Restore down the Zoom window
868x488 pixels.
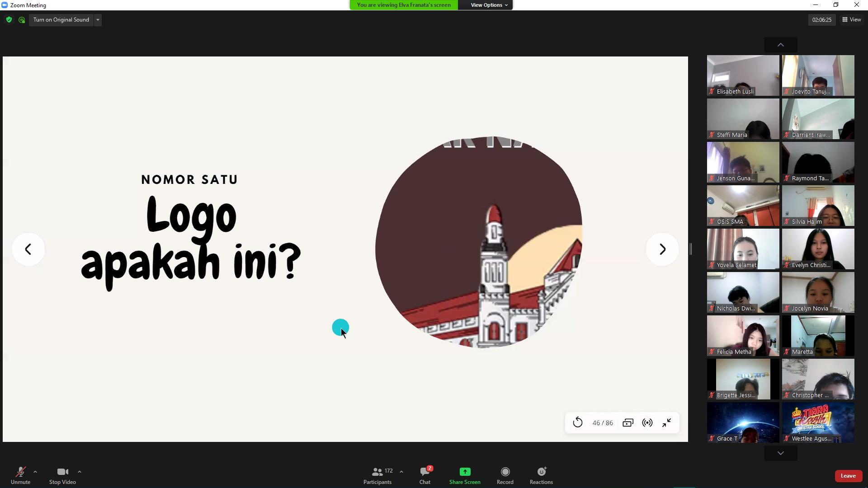pyautogui.click(x=836, y=5)
